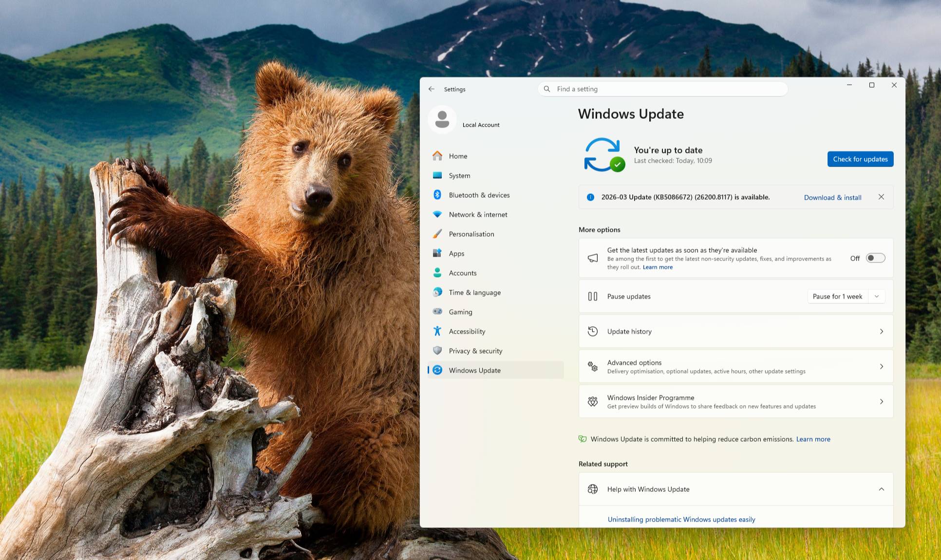Select the Gaming controller icon
941x560 pixels.
click(x=438, y=312)
